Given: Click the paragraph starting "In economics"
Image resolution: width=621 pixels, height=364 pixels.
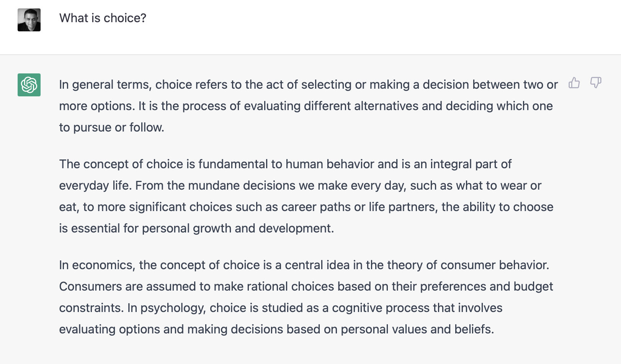Looking at the screenshot, I should pyautogui.click(x=306, y=297).
